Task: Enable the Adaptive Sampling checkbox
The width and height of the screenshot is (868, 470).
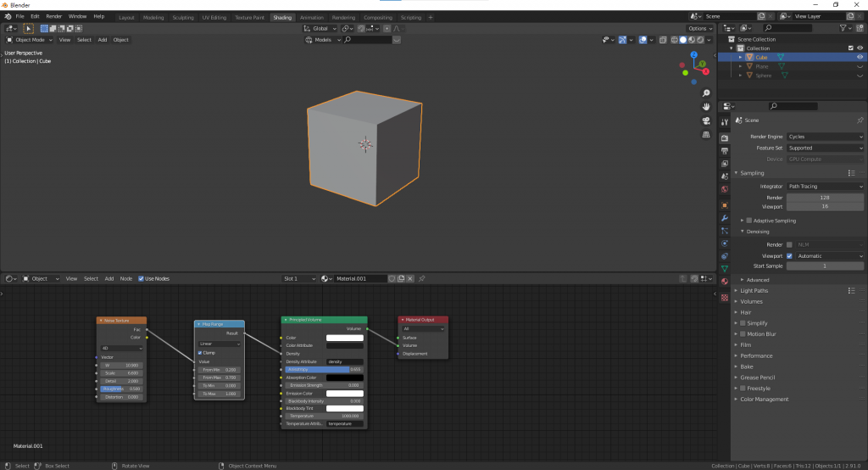Action: pyautogui.click(x=749, y=221)
